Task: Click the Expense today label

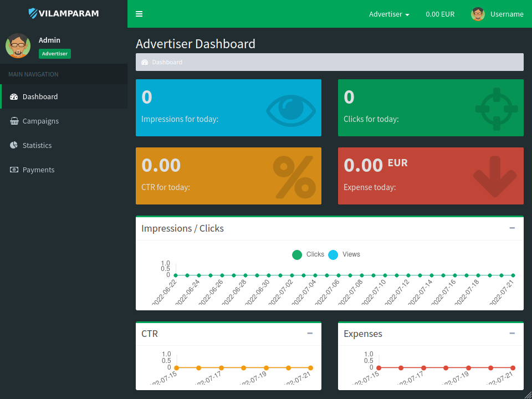Action: click(x=370, y=187)
